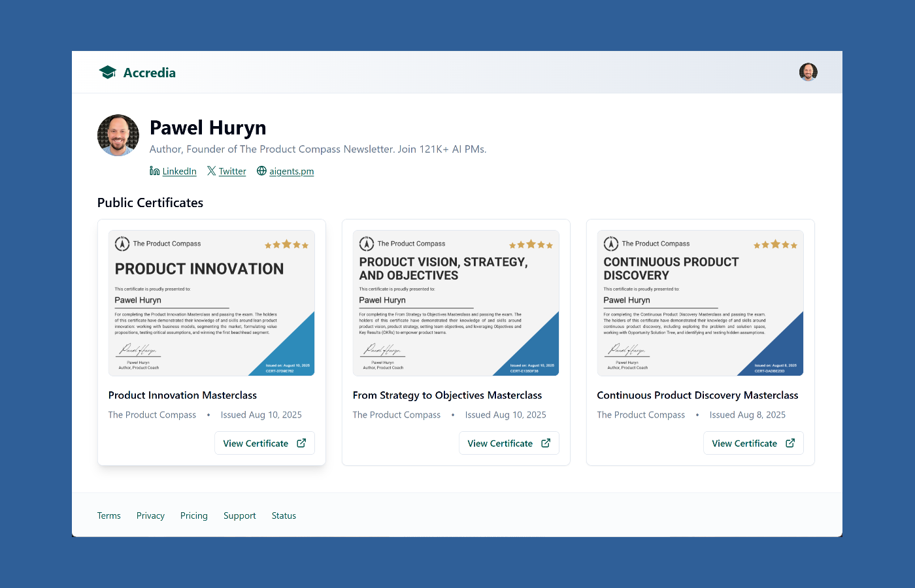Click the Accredia graduation cap logo icon
This screenshot has height=588, width=915.
pos(107,72)
